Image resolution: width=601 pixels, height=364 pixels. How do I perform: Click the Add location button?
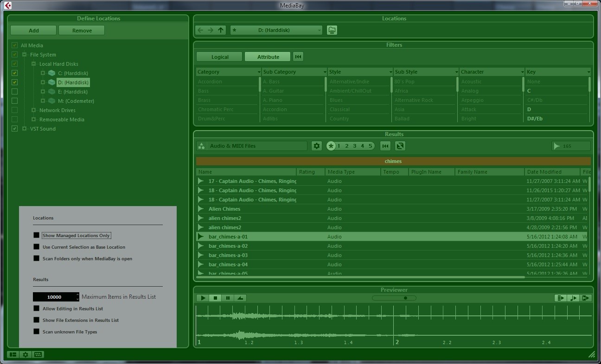pos(33,30)
